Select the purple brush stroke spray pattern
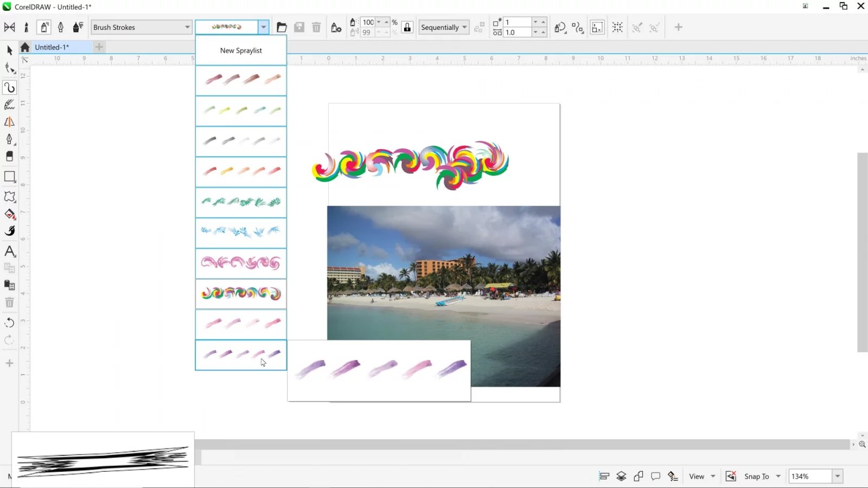Screen dimensions: 868x488 [x=240, y=355]
